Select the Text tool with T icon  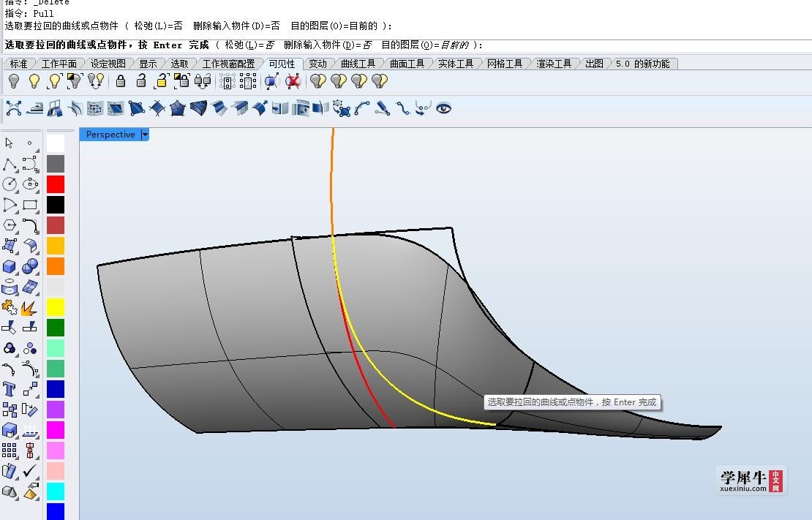10,389
